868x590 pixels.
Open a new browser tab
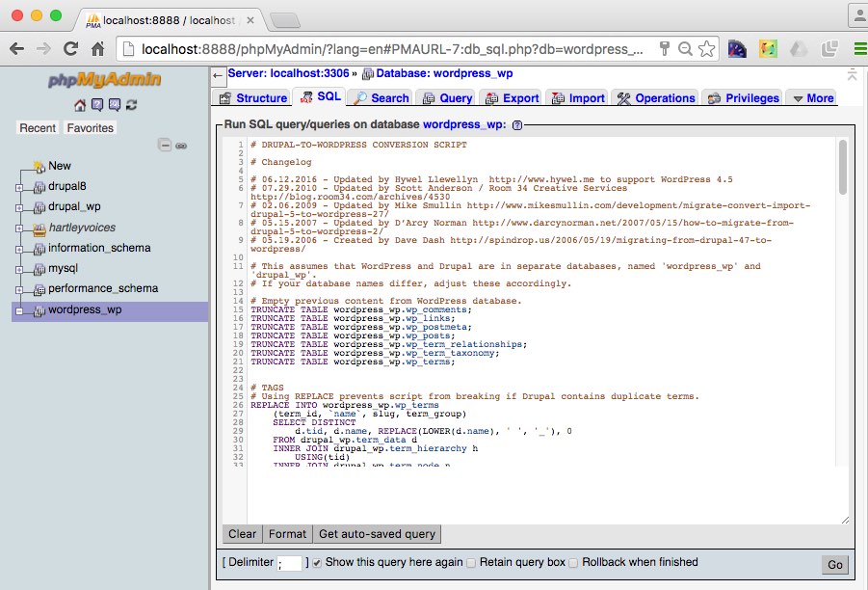[285, 21]
